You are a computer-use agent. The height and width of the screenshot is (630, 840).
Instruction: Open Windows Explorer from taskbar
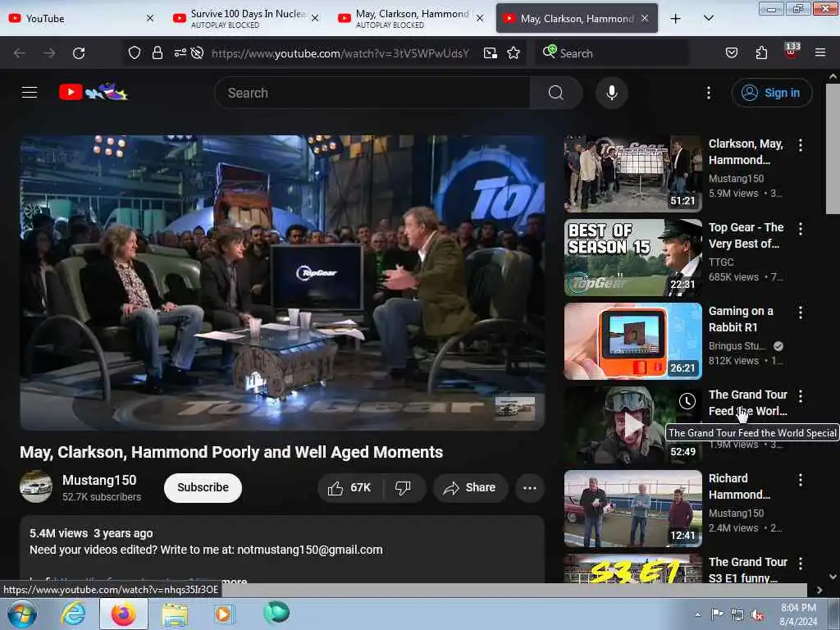[x=175, y=614]
